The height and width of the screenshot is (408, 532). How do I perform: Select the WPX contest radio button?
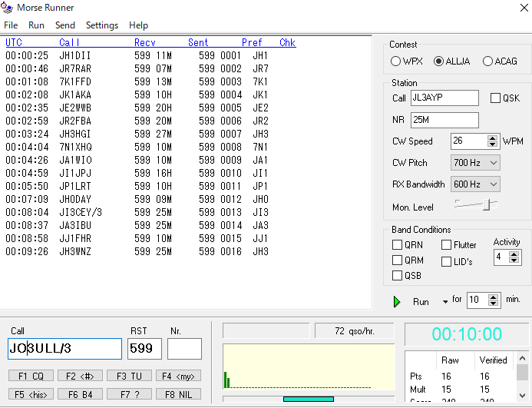click(395, 61)
